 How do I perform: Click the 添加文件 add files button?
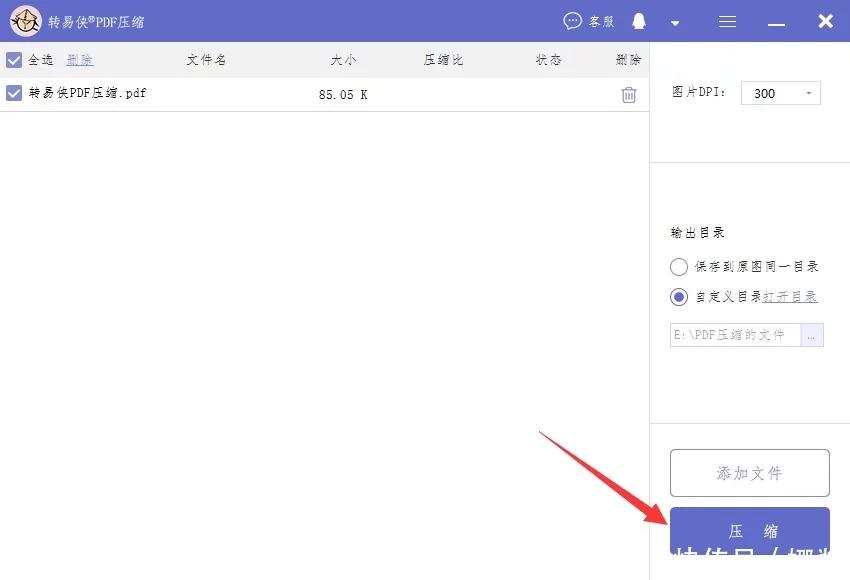point(749,472)
